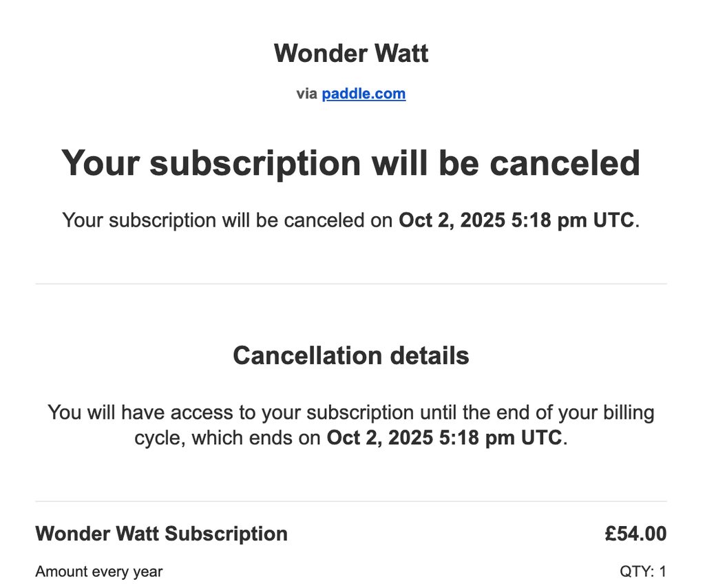Click the divider line above Wonder Watt Subscription

pos(351,501)
